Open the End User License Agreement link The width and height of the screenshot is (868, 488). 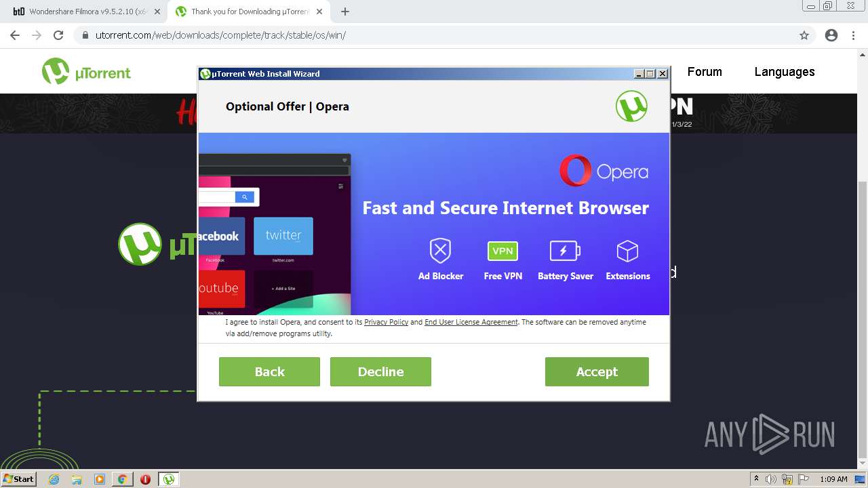click(x=471, y=322)
